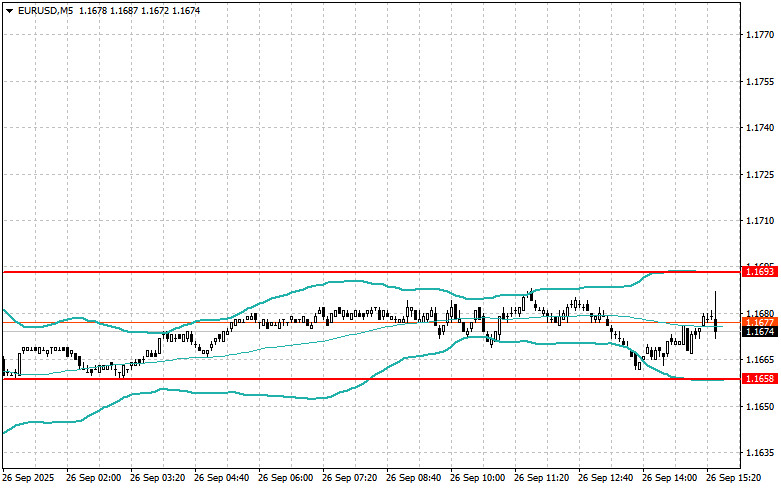The image size is (781, 489).
Task: Click the 1.1770 price scale label
Action: coord(760,35)
